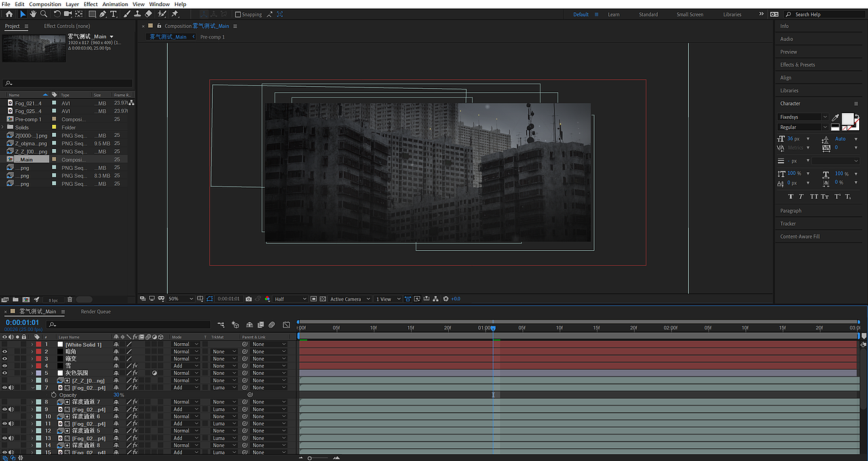This screenshot has width=868, height=461.
Task: Click Motion Blur enable icon in timeline
Action: pos(271,325)
